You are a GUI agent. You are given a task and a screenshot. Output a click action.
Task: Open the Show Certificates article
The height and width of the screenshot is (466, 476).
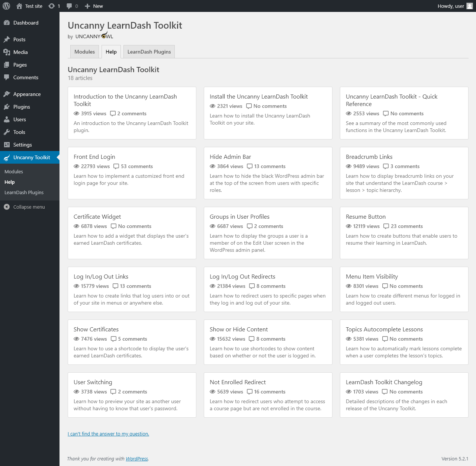pyautogui.click(x=132, y=342)
